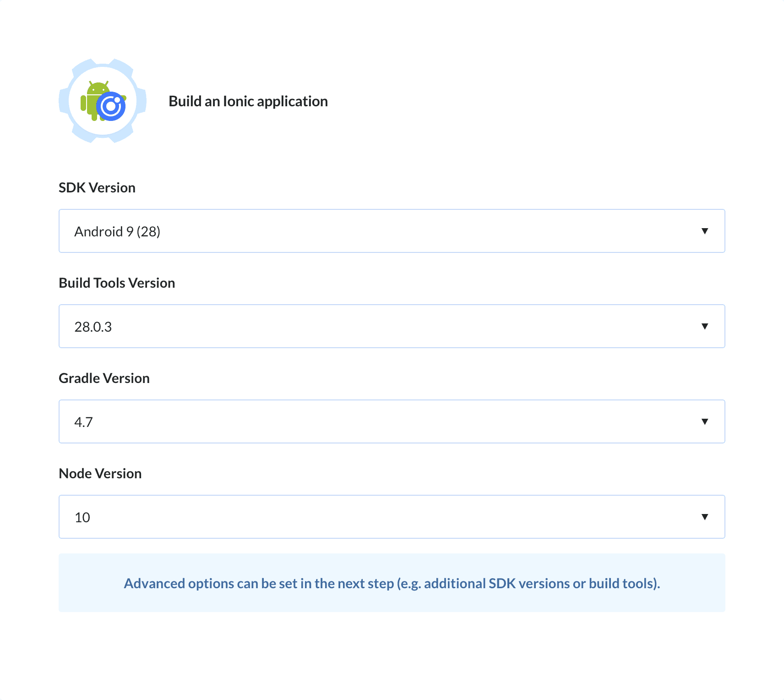784x700 pixels.
Task: Open the SDK Version dropdown
Action: pyautogui.click(x=392, y=231)
